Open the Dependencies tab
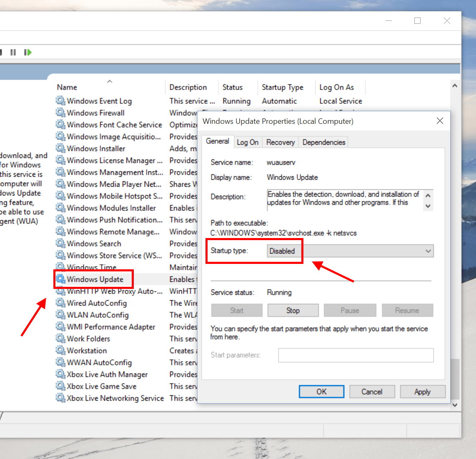Screen dimensions: 476x459 tap(324, 143)
